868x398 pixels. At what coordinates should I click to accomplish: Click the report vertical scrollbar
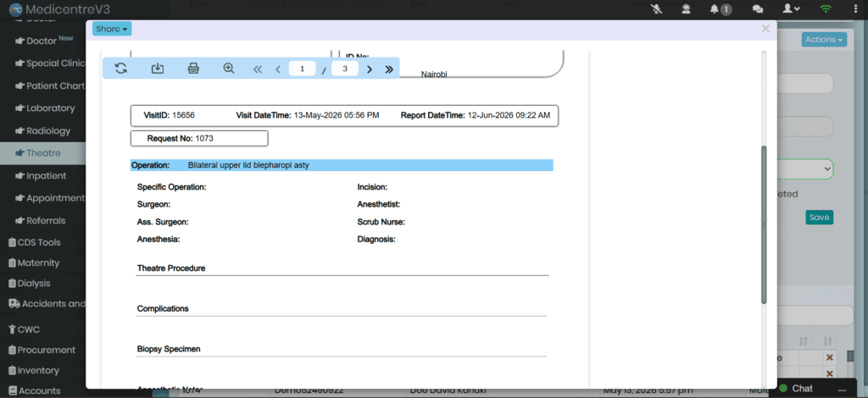coord(764,224)
